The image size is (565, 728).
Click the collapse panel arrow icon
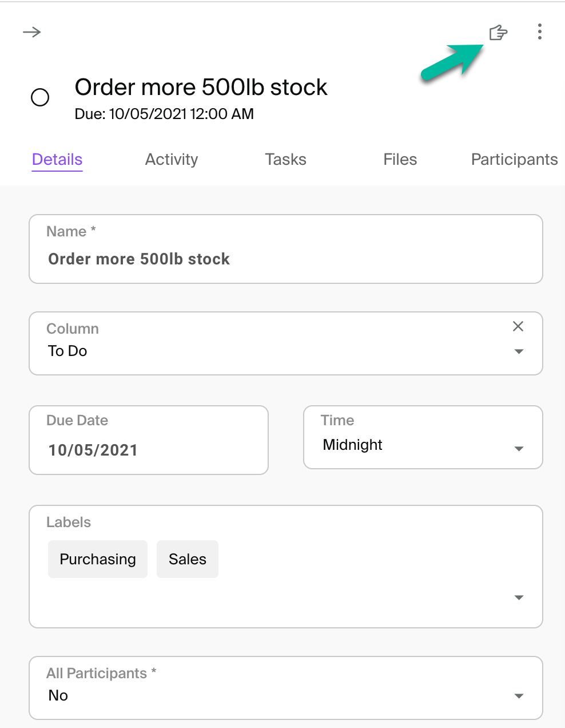(x=32, y=32)
